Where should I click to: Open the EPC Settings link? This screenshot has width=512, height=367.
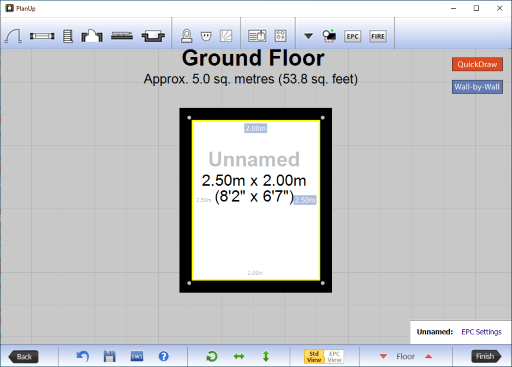tap(481, 332)
